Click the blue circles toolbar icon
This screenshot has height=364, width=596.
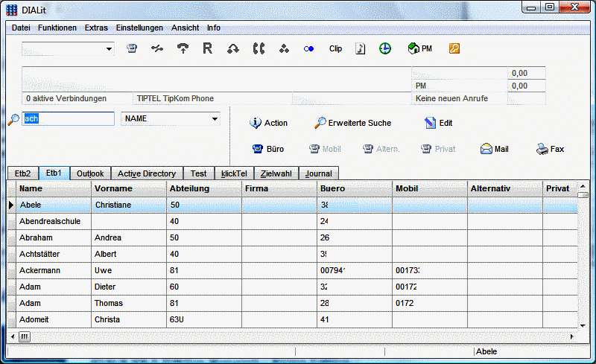point(308,48)
